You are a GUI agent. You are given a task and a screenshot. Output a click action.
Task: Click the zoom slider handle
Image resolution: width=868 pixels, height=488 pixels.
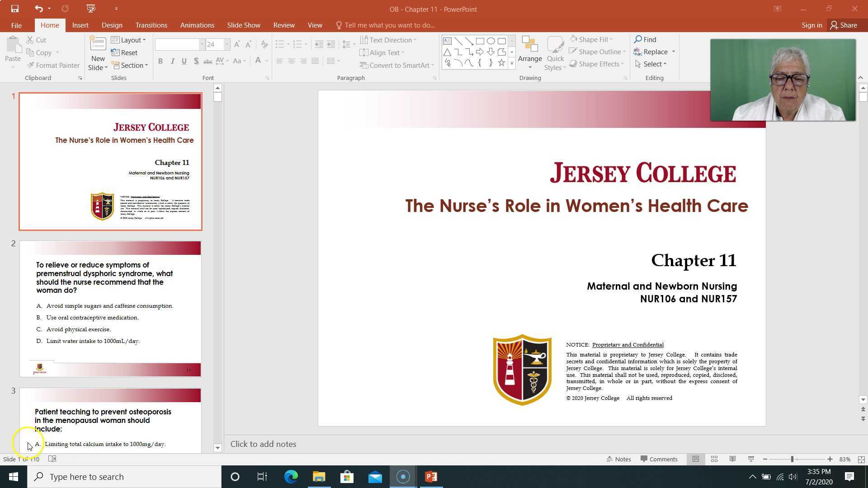pos(792,459)
